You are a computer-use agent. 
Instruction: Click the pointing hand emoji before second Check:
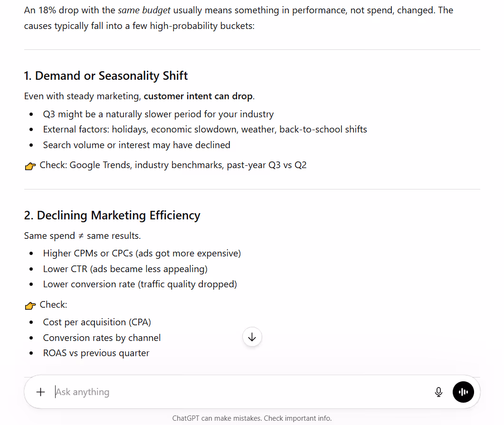click(x=30, y=305)
